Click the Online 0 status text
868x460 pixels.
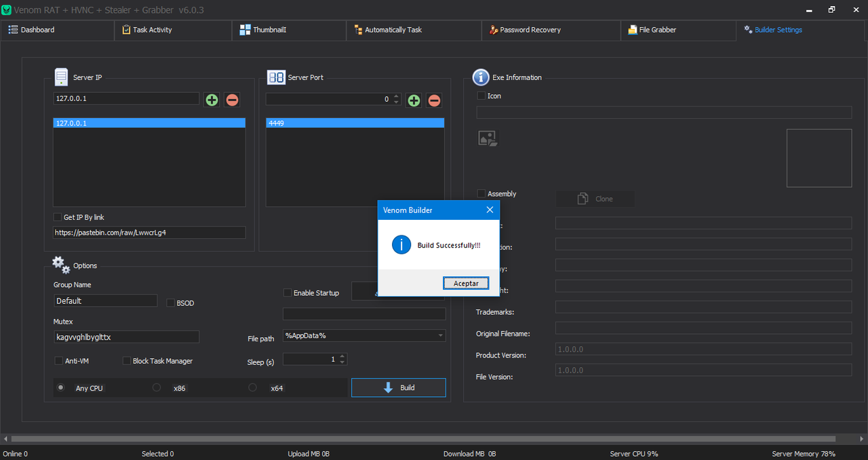coord(16,453)
